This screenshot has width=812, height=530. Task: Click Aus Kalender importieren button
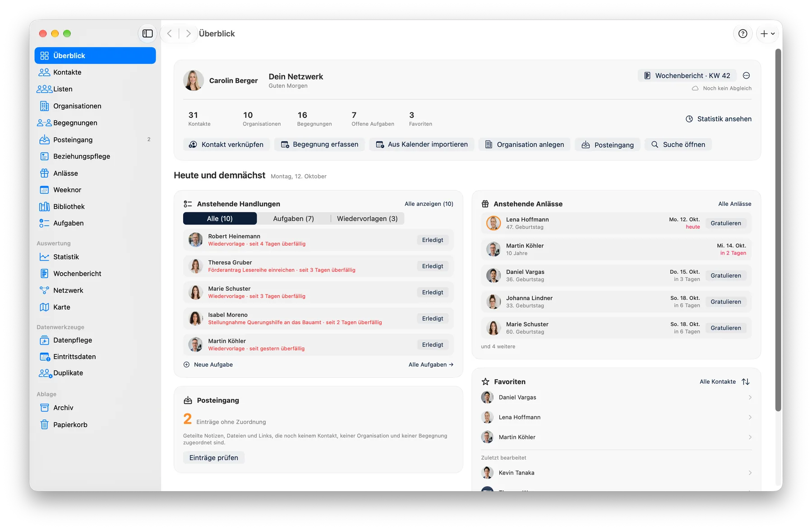[422, 144]
